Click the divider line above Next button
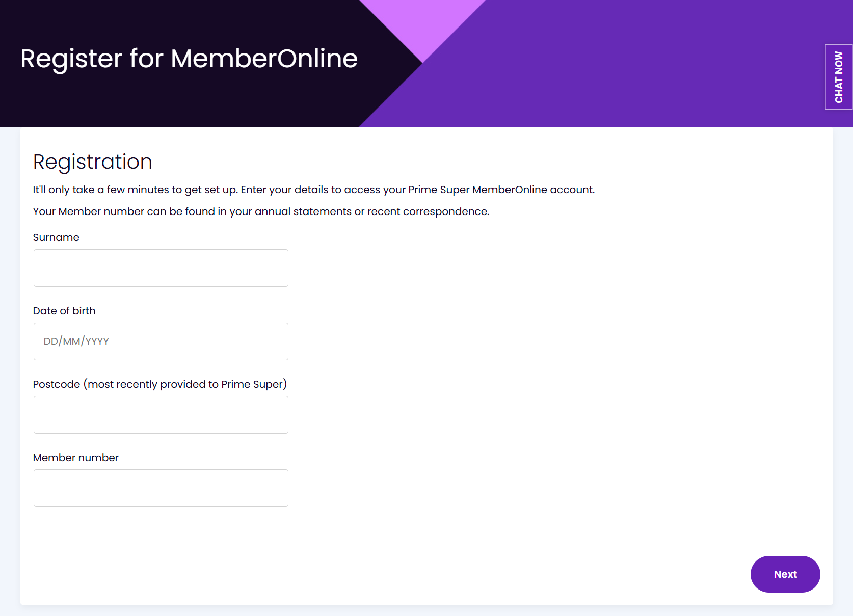This screenshot has width=853, height=616. pyautogui.click(x=427, y=530)
